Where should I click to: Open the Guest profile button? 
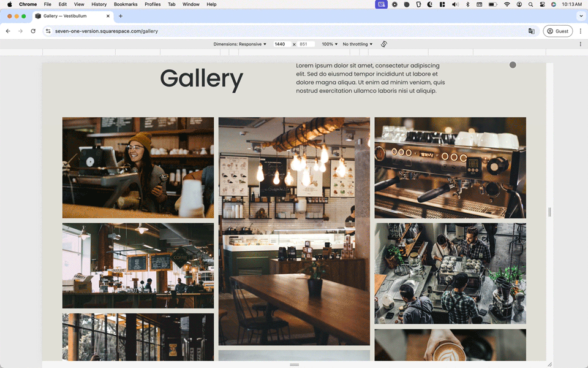pyautogui.click(x=557, y=31)
